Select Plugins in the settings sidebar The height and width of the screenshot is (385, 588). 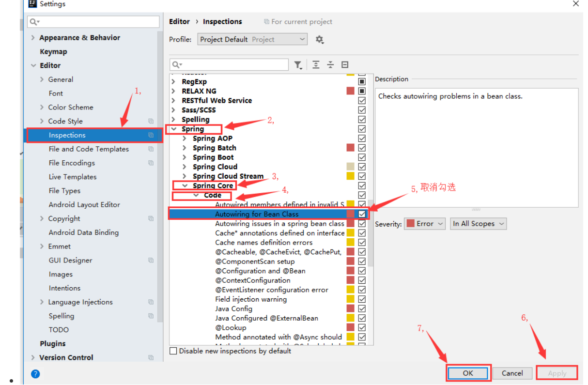point(52,344)
